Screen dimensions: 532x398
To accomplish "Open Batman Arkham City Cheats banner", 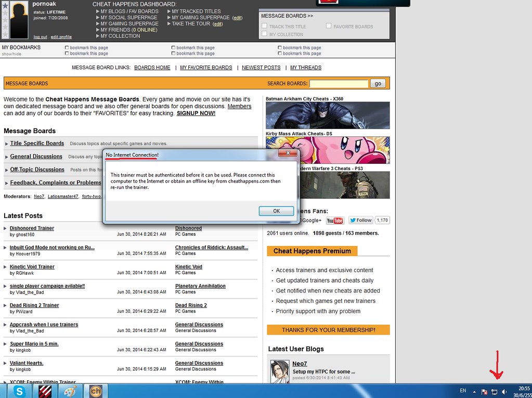I will 328,115.
